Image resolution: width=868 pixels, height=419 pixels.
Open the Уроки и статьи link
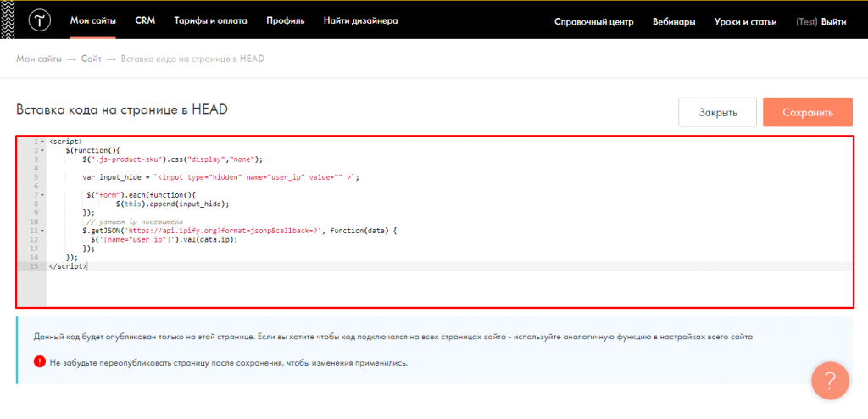[x=745, y=22]
